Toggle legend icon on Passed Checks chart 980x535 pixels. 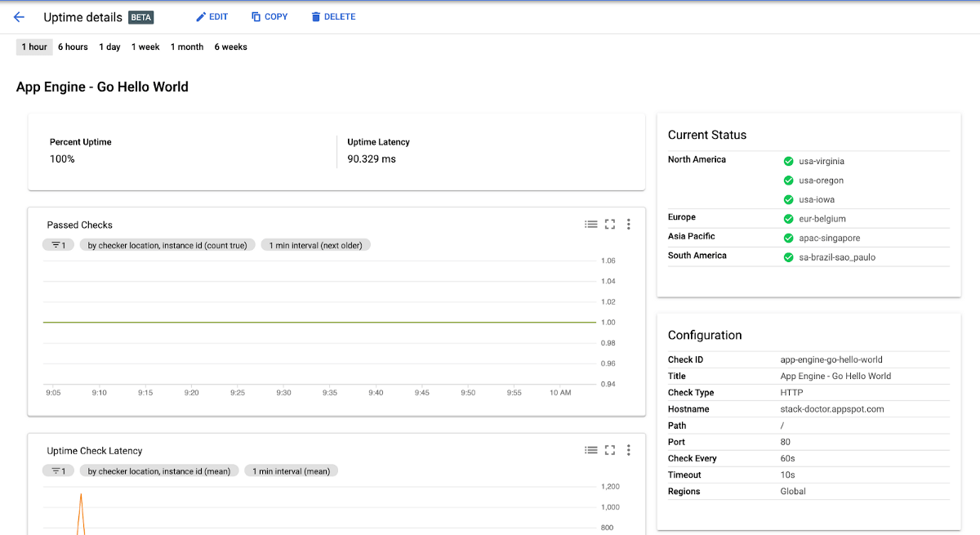pyautogui.click(x=591, y=225)
